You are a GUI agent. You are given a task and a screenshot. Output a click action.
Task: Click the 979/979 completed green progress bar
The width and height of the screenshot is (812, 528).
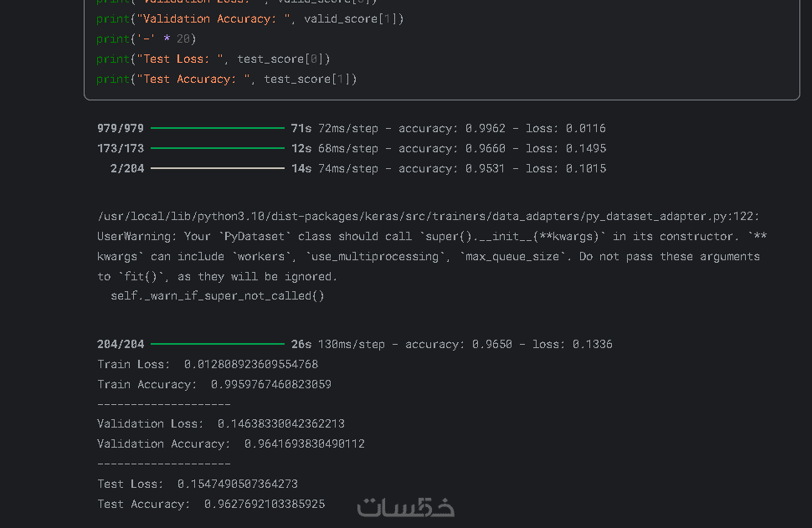(218, 128)
